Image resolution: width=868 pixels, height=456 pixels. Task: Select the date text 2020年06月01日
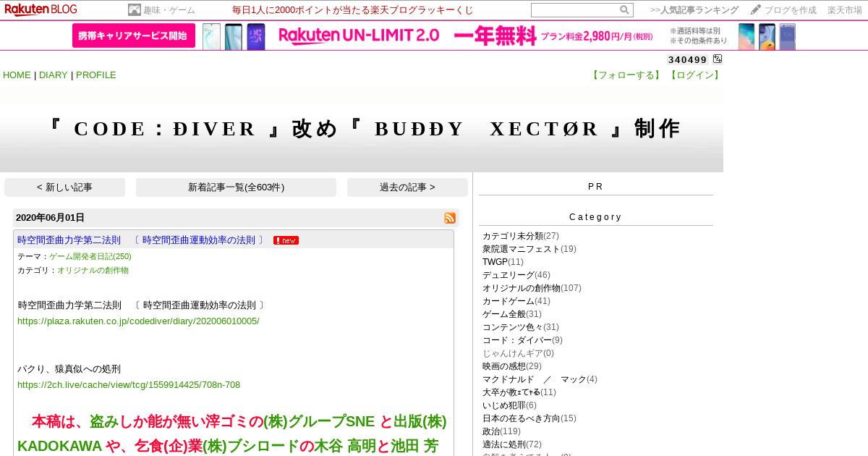pos(50,218)
